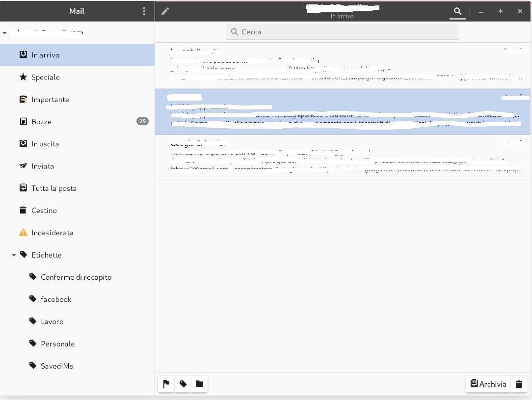The height and width of the screenshot is (400, 532).
Task: Open the Indesiderata spam folder
Action: click(x=52, y=233)
